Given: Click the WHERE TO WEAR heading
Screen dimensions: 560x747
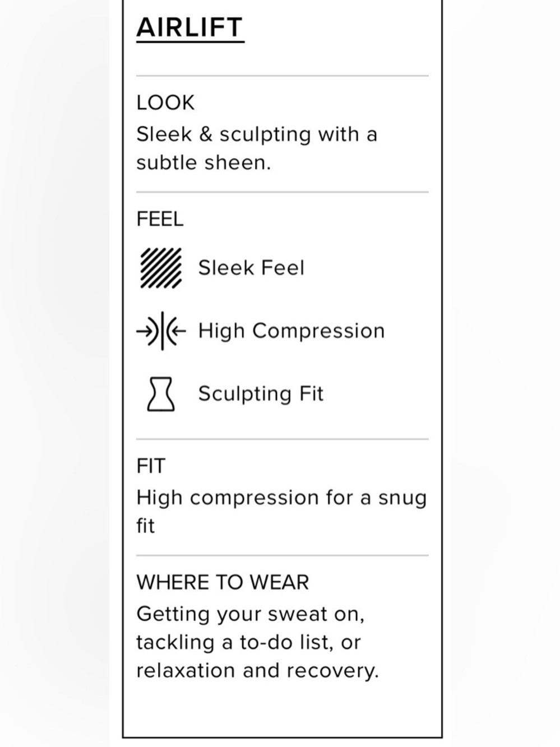Looking at the screenshot, I should (223, 582).
